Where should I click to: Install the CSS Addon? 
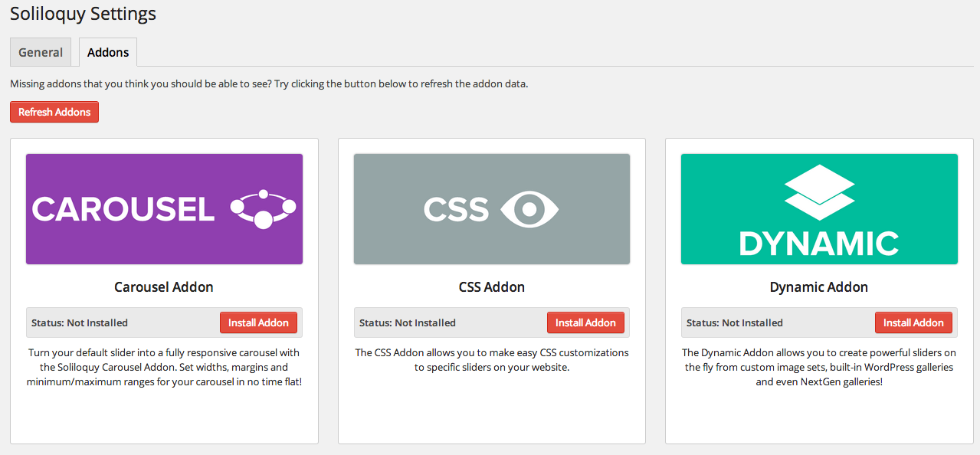point(585,322)
